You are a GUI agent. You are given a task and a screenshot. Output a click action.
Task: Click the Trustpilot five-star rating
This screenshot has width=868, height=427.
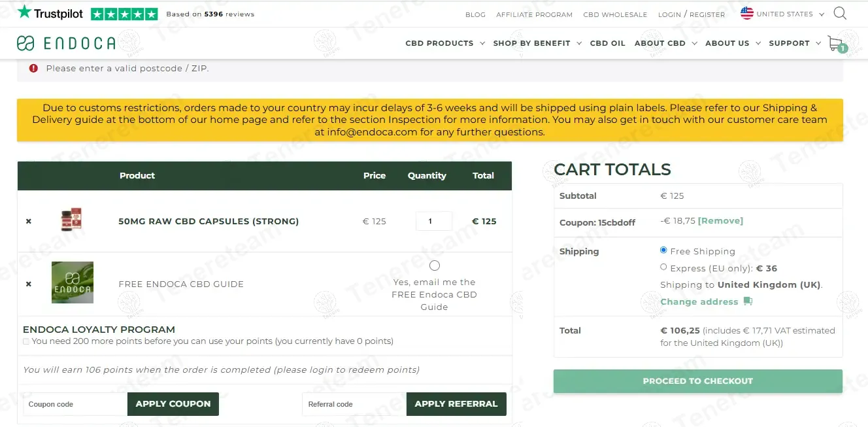click(124, 14)
